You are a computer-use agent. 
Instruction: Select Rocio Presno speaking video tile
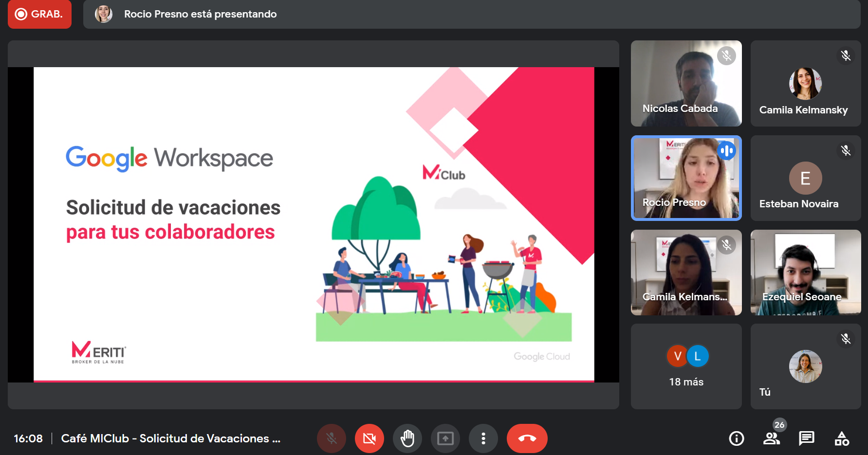click(686, 178)
